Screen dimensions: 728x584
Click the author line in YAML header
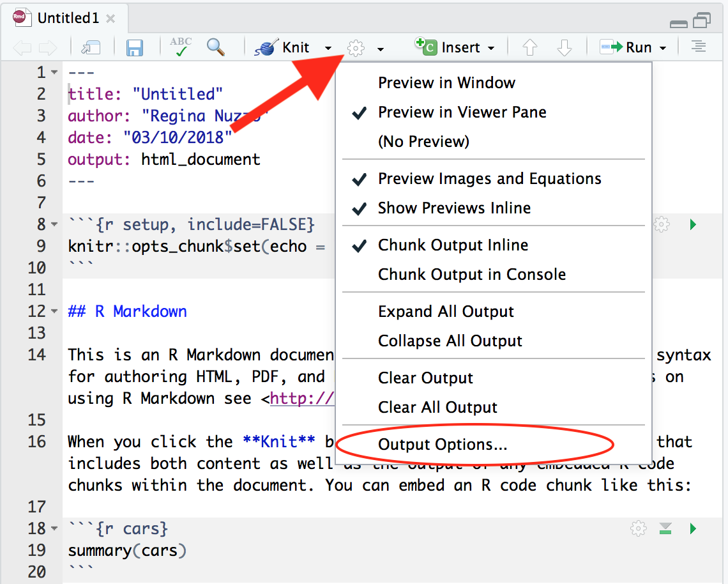pos(169,116)
